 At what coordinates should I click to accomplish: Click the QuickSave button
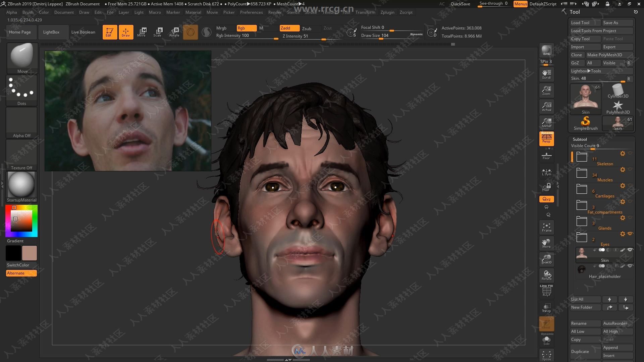(460, 4)
